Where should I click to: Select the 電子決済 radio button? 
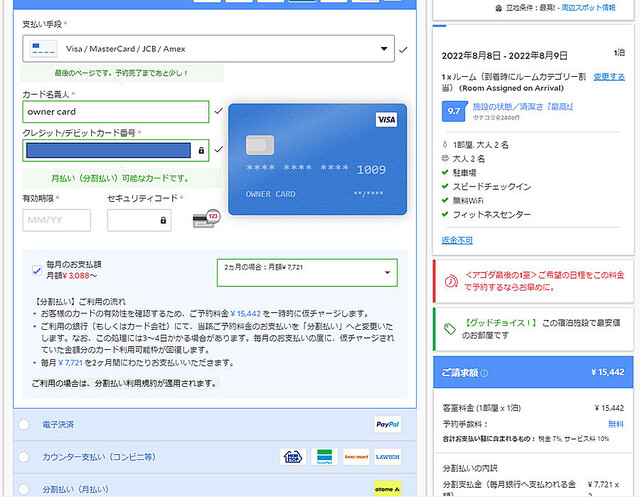click(x=24, y=425)
